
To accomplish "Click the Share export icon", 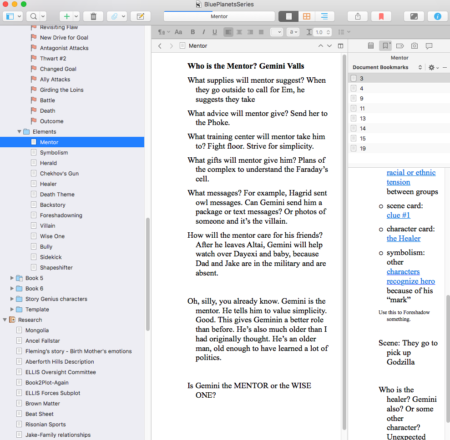I will (x=358, y=16).
